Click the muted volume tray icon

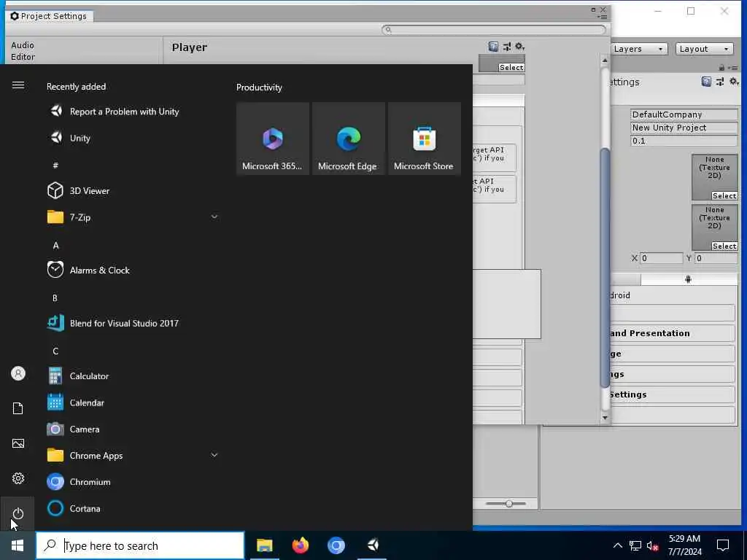pyautogui.click(x=652, y=545)
